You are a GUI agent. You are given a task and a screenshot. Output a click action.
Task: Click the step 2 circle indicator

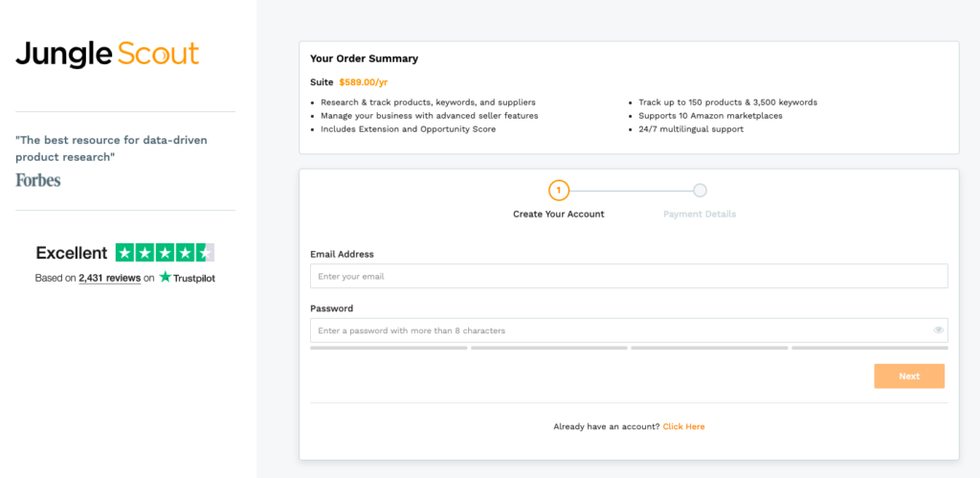tap(700, 190)
